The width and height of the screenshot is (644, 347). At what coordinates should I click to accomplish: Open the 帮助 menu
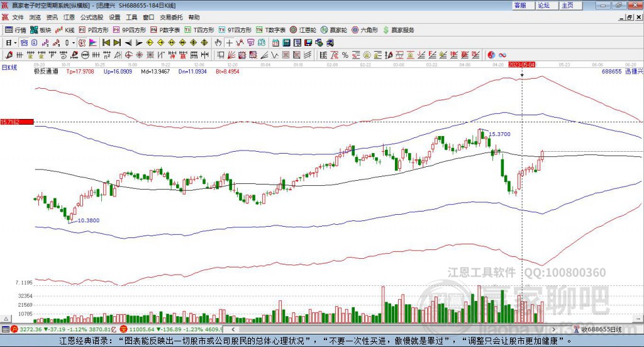click(x=194, y=17)
